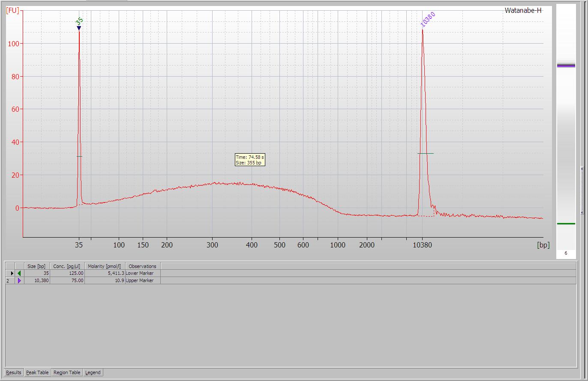Viewport: 588px width, 381px height.
Task: Click the blue triangle marker atop the 35 peak
Action: [x=79, y=28]
